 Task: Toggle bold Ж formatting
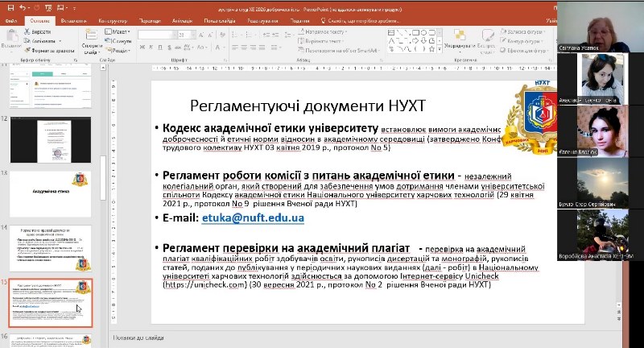(142, 48)
